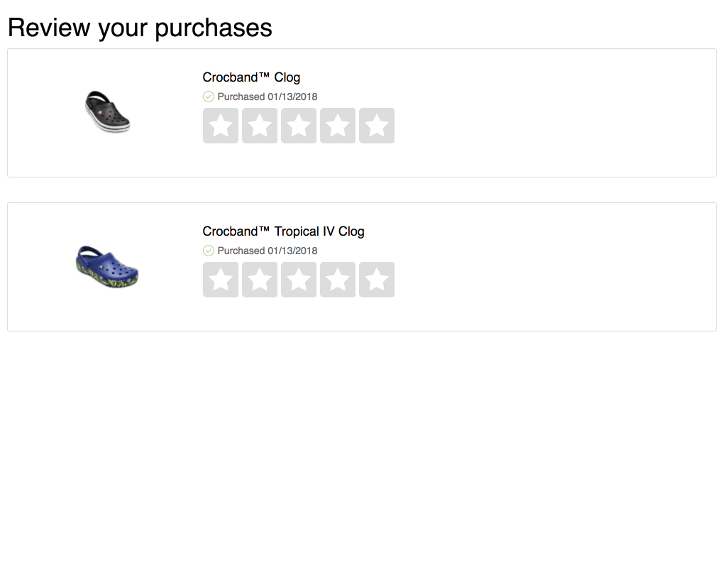Click the verified checkmark for Crocband Clog
Viewport: 728px width, 570px height.
[209, 97]
